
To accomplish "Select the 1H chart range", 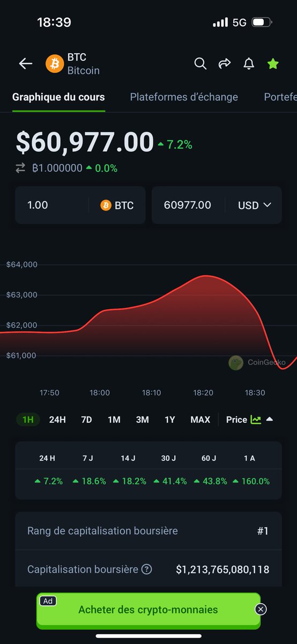I will (x=28, y=420).
